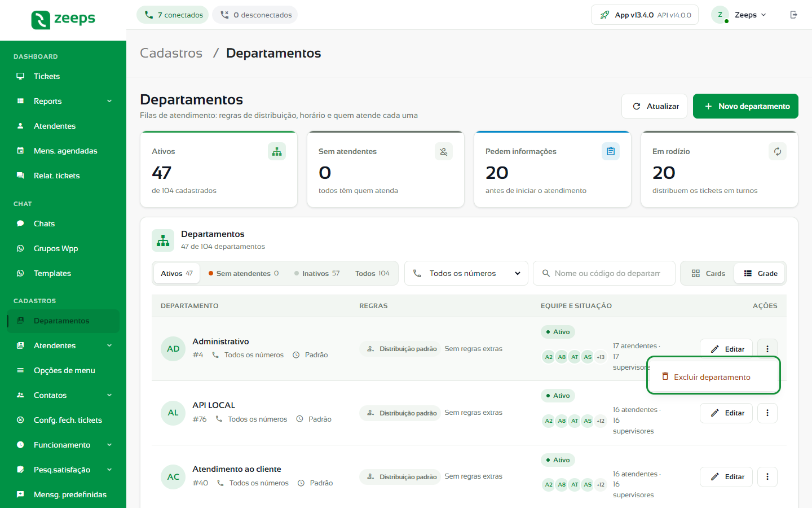Open the three-dot menu for API LOCAL

pyautogui.click(x=767, y=413)
